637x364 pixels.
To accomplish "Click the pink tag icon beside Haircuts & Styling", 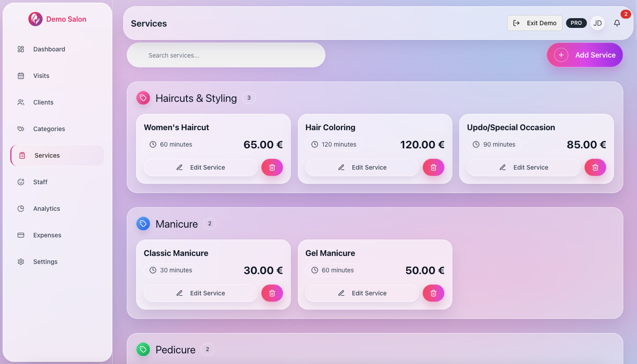I will click(143, 98).
